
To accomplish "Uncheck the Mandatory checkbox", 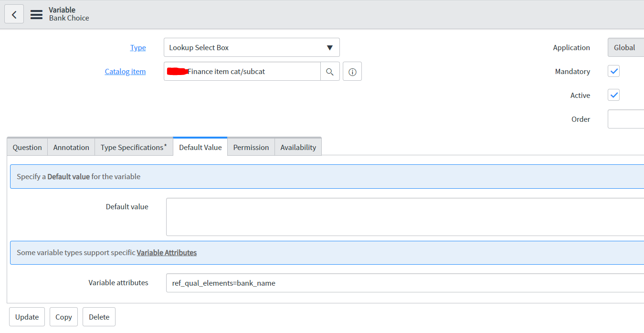I will pyautogui.click(x=613, y=71).
